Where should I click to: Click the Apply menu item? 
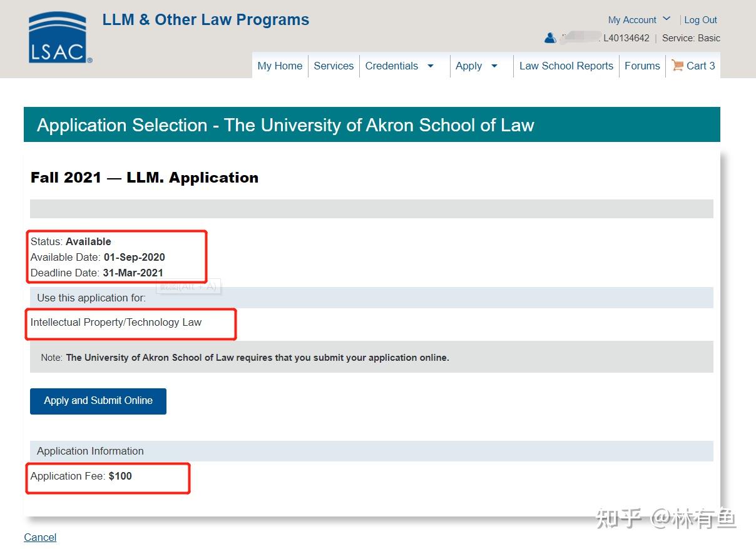[x=469, y=65]
